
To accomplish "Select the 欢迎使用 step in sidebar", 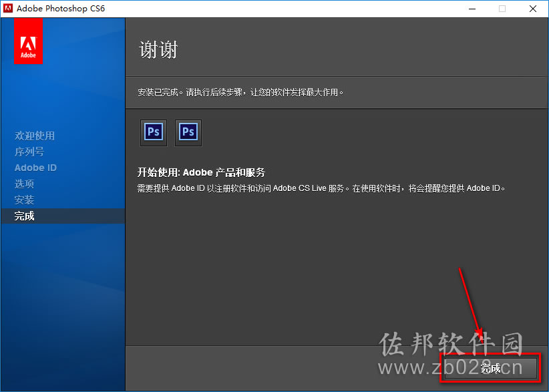I will coord(35,136).
